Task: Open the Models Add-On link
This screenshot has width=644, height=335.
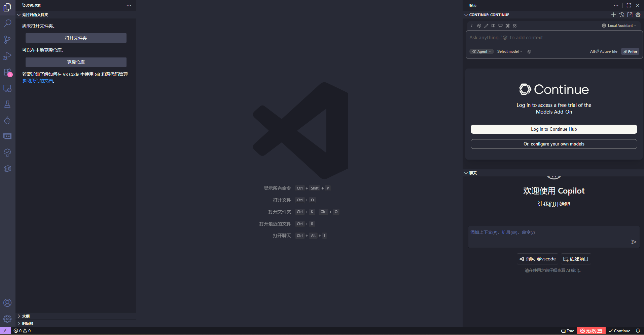Action: point(554,112)
